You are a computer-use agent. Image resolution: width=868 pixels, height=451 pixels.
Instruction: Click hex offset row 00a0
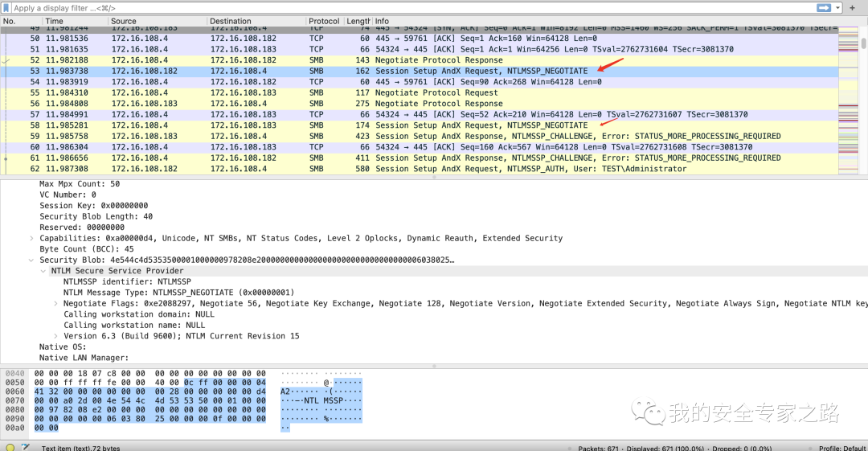pos(15,428)
